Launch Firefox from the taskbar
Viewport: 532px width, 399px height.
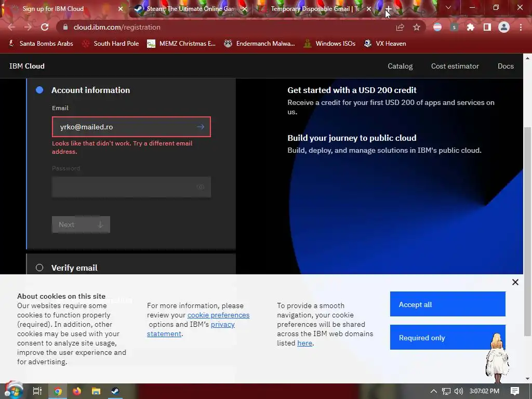[x=77, y=391]
